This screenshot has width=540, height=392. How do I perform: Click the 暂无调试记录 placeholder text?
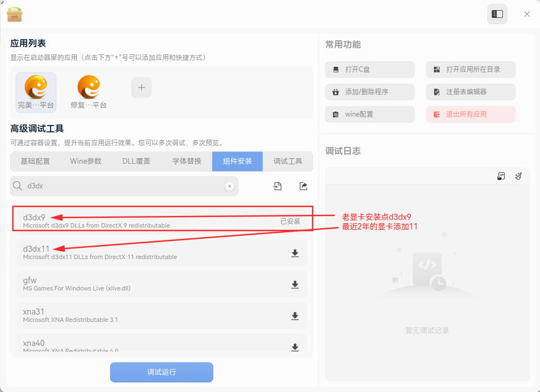pyautogui.click(x=427, y=331)
